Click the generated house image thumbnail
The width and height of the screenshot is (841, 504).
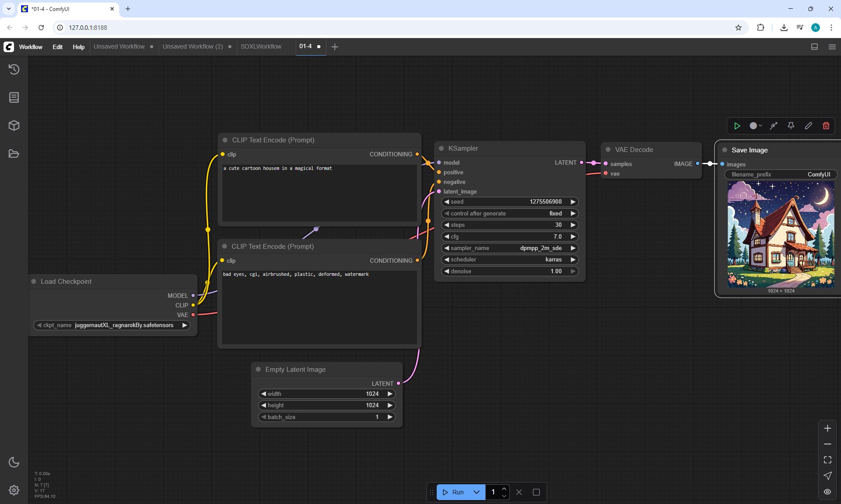pos(781,235)
